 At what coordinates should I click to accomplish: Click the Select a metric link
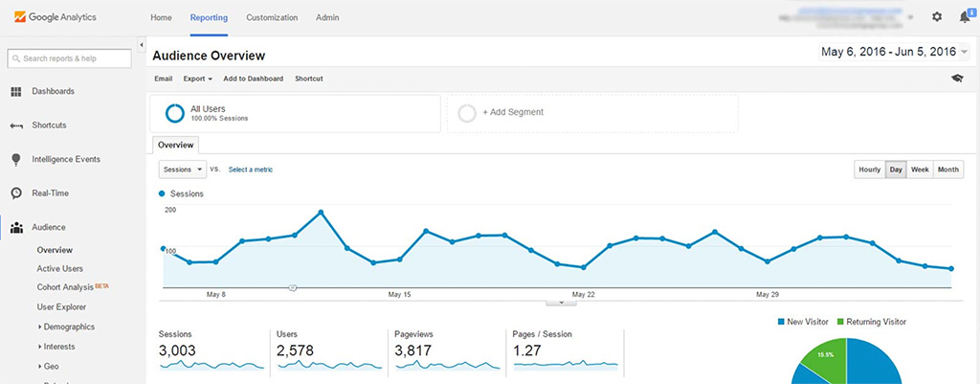(250, 169)
